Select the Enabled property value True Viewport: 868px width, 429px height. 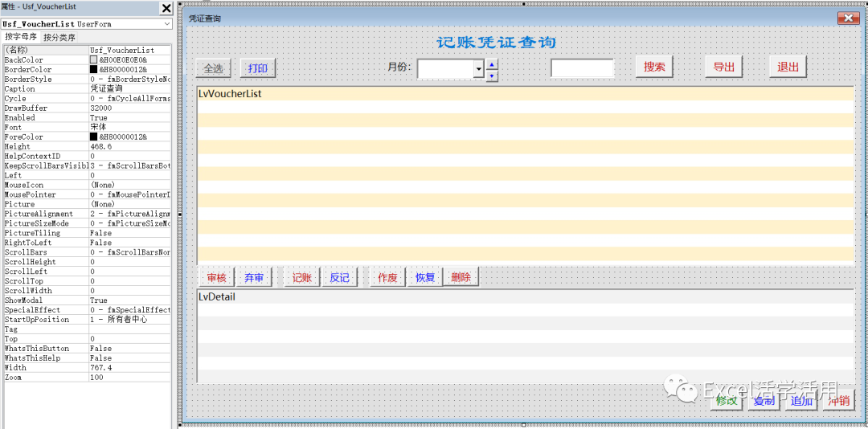(x=130, y=117)
